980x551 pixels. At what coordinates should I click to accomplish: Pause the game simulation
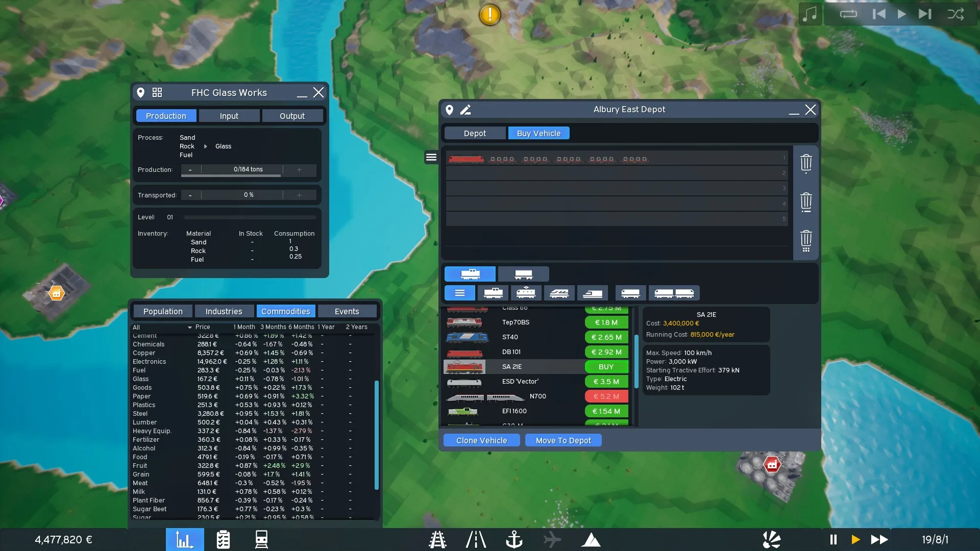pyautogui.click(x=834, y=539)
